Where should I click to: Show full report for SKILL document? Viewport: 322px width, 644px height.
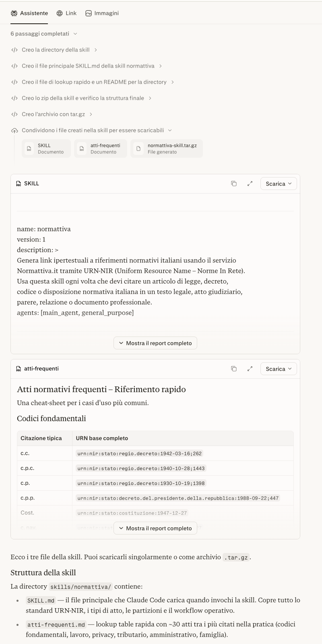(155, 343)
